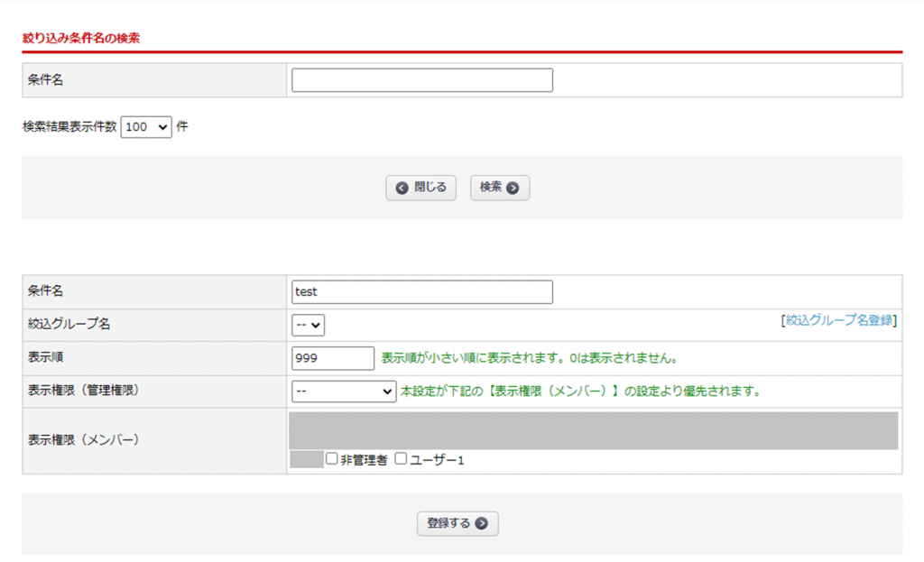
Task: Click the 検索 (search) button
Action: click(x=500, y=188)
